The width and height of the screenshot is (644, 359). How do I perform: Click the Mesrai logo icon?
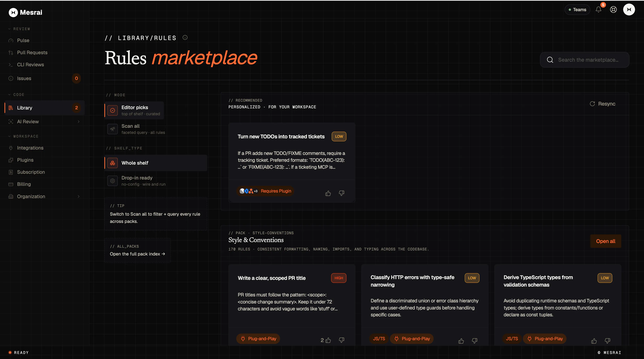pos(13,12)
